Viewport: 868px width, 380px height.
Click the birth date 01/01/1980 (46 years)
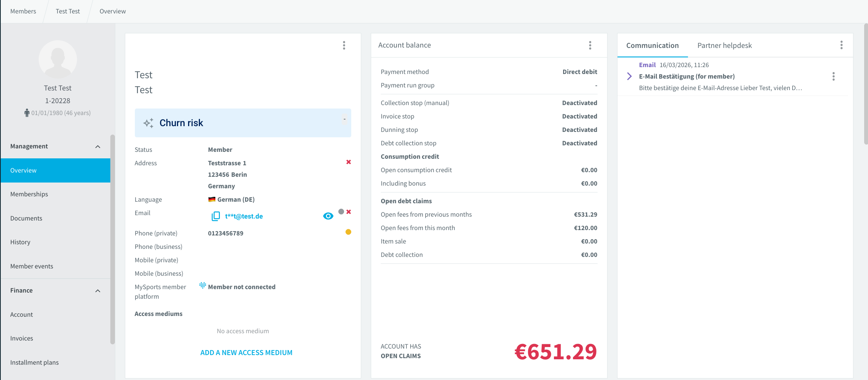61,113
